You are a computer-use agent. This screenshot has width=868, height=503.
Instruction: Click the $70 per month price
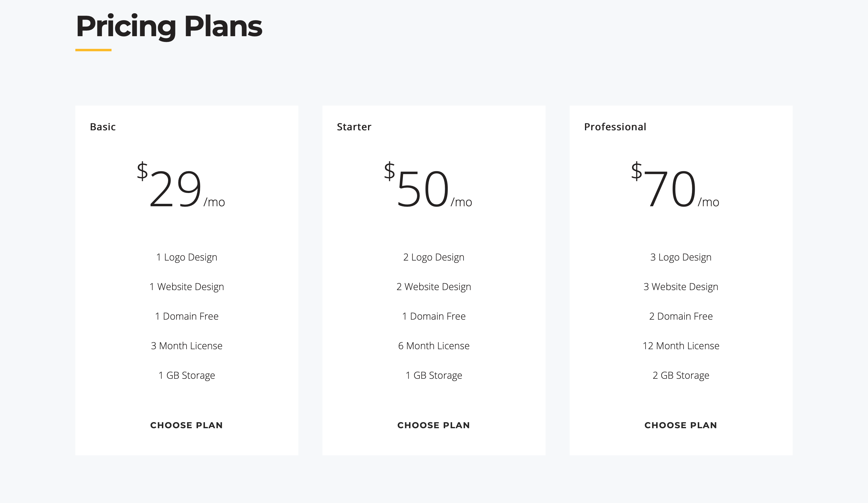pyautogui.click(x=675, y=185)
